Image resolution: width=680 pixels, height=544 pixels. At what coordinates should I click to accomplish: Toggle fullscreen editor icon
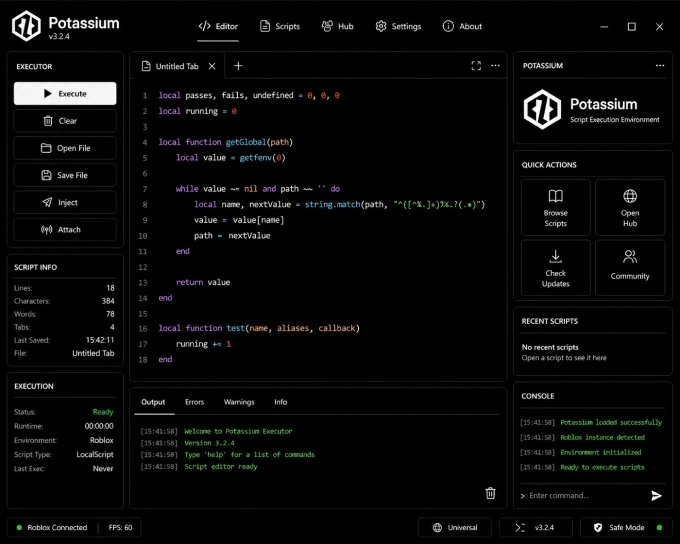coord(476,66)
